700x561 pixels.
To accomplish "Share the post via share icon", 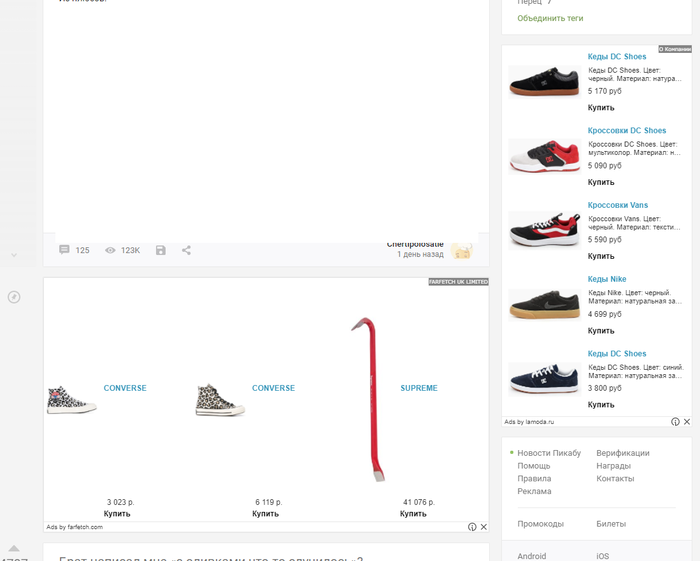I will pos(186,250).
